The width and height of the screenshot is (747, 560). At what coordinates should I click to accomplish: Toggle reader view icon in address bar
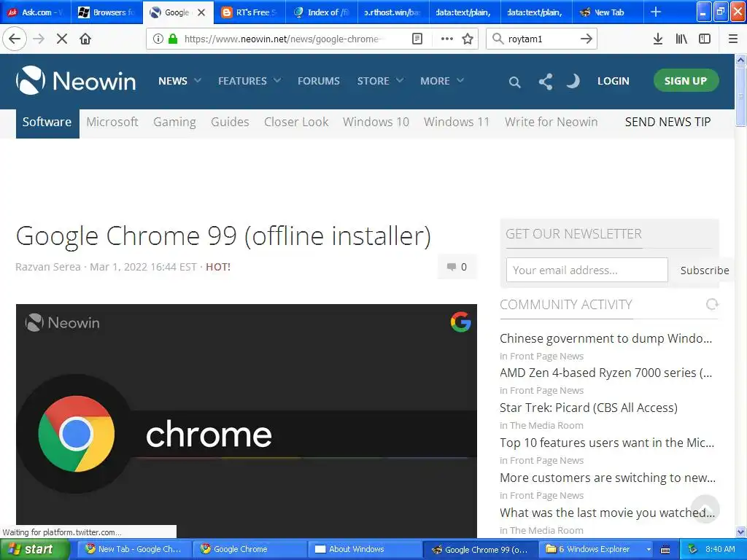417,39
